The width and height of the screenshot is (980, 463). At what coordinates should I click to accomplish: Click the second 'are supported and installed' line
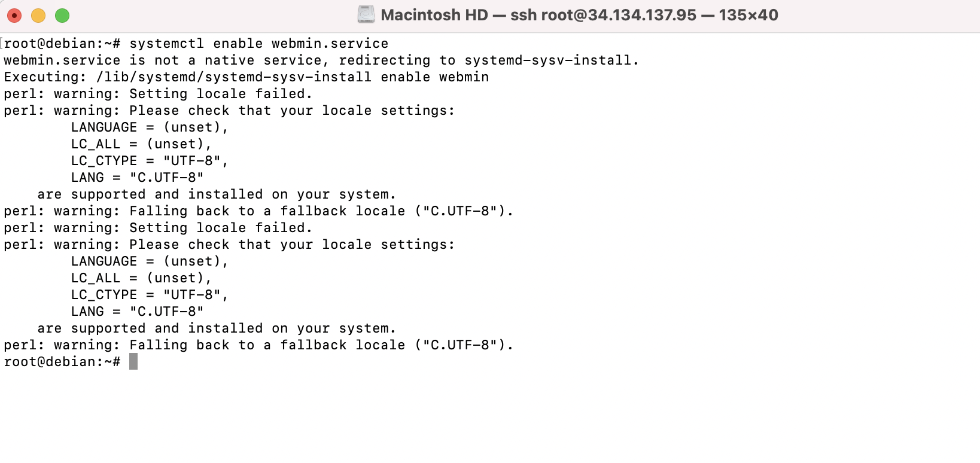(x=217, y=328)
